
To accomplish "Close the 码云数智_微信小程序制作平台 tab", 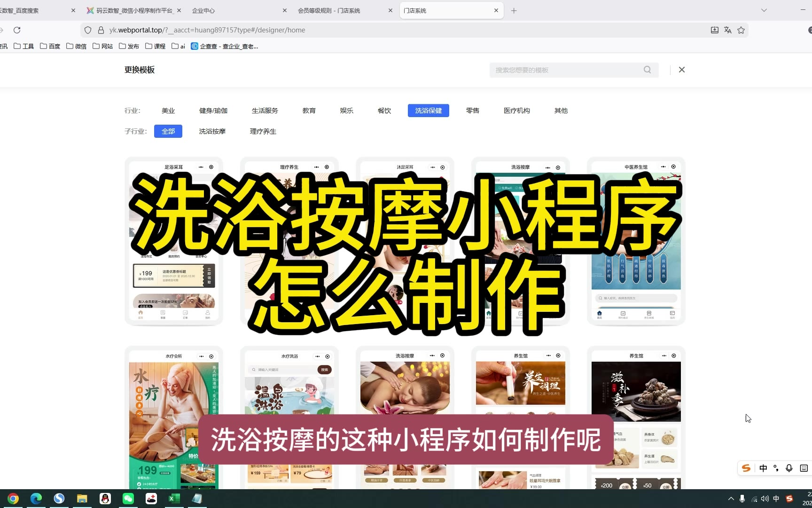I will click(x=179, y=10).
